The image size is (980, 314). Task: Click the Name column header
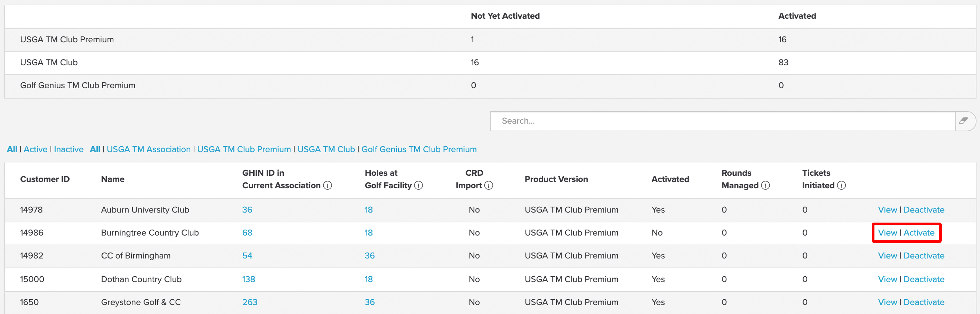(113, 179)
